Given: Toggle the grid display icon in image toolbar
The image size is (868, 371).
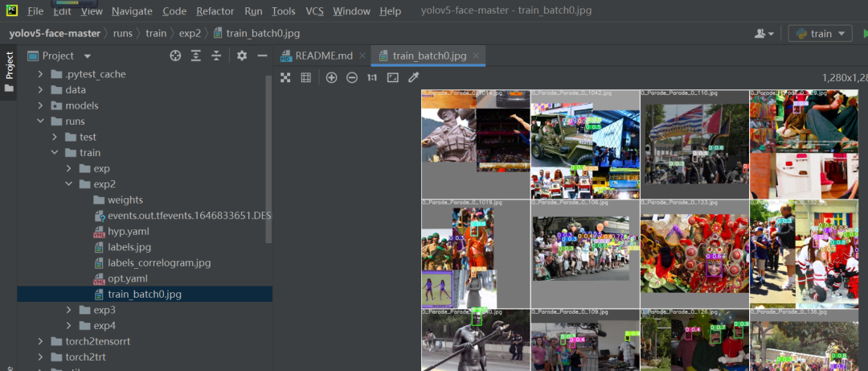Looking at the screenshot, I should [305, 77].
